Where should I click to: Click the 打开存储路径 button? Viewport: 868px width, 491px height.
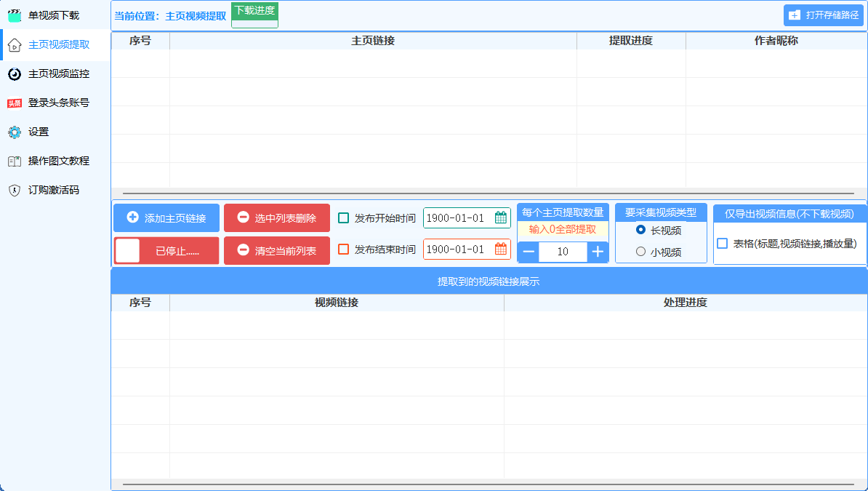point(824,15)
